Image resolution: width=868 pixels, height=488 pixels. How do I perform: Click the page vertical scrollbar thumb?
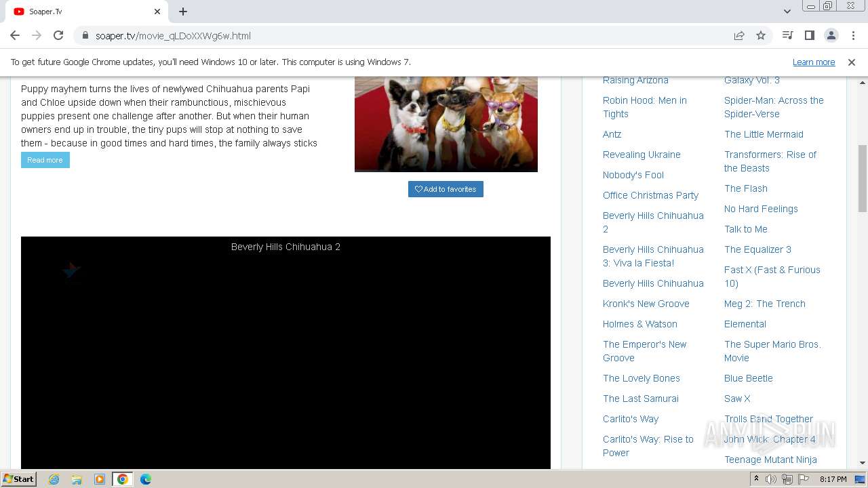[x=863, y=179]
